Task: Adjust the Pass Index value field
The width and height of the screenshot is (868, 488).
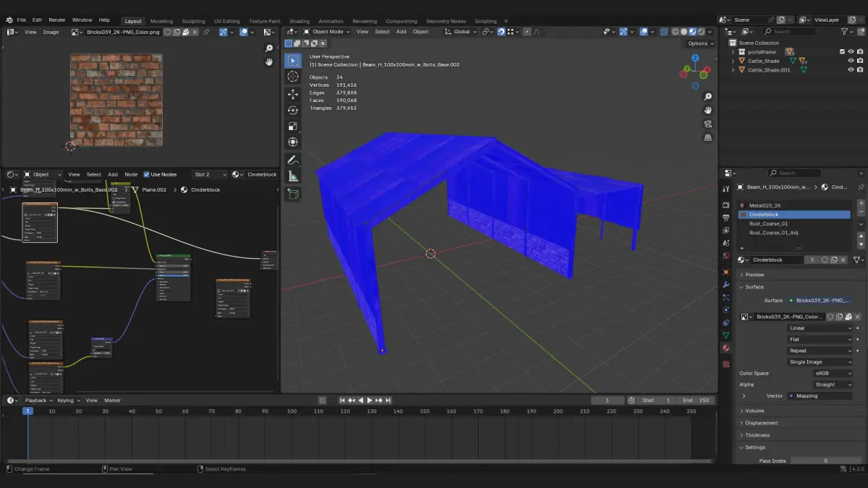Action: coord(826,461)
